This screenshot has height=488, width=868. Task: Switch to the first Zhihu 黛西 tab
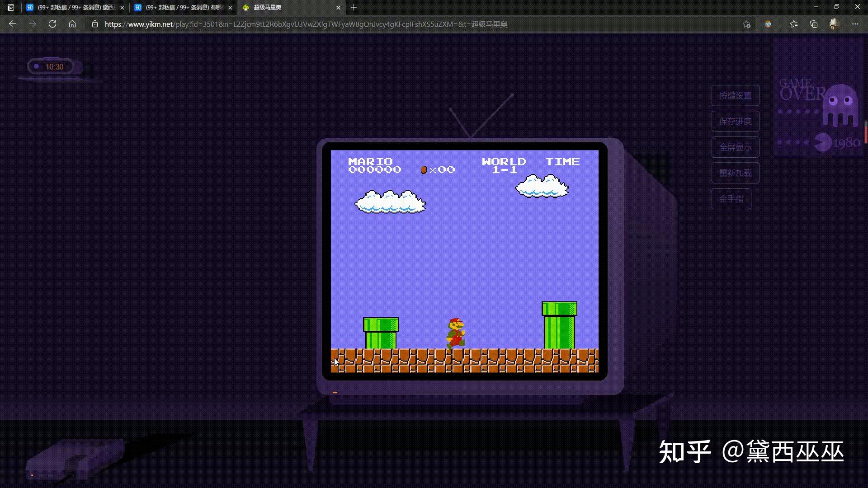pyautogui.click(x=75, y=8)
